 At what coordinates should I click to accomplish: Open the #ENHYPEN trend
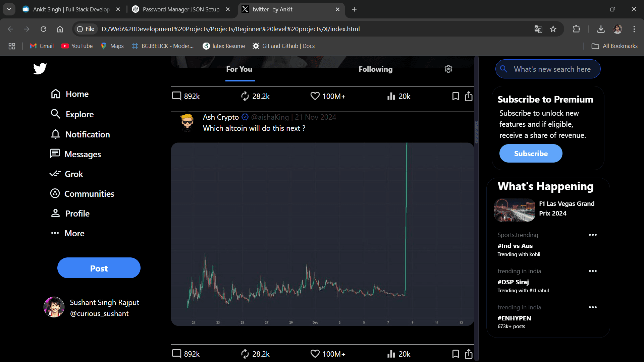pos(514,318)
